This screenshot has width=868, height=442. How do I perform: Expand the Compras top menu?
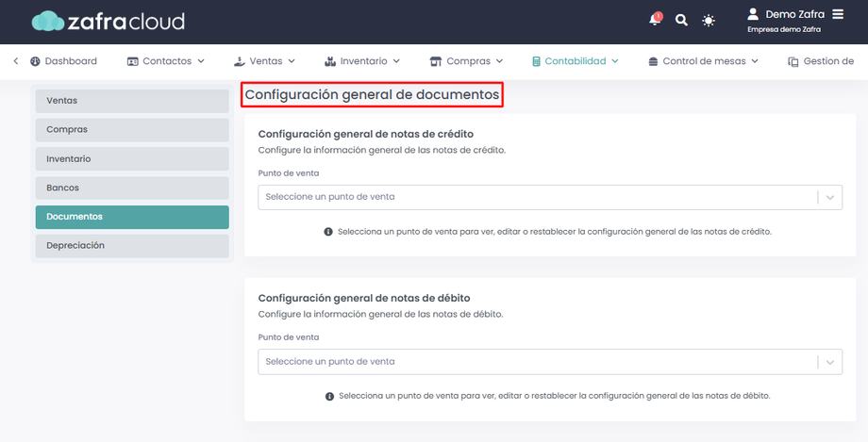tap(466, 61)
